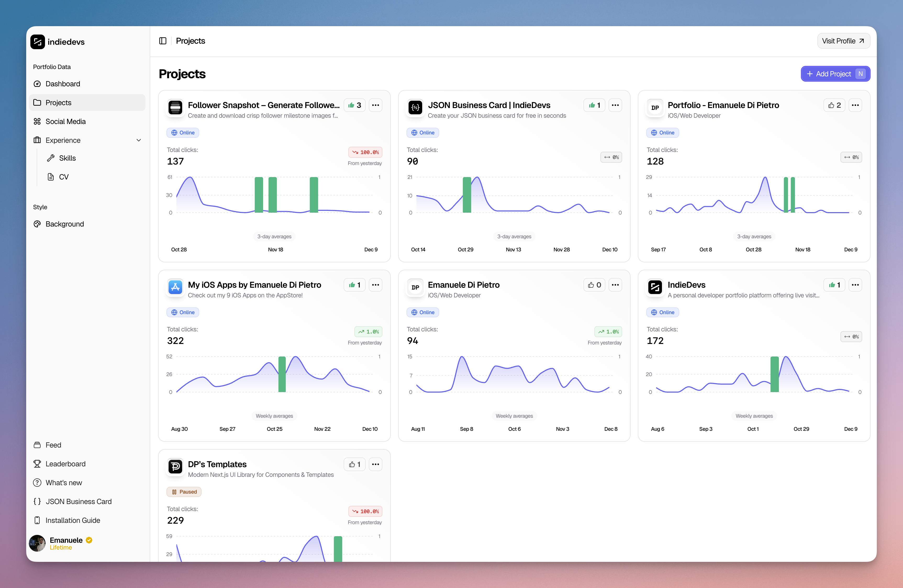This screenshot has height=588, width=903.
Task: Toggle like on Follower Snapshot project
Action: pos(354,105)
